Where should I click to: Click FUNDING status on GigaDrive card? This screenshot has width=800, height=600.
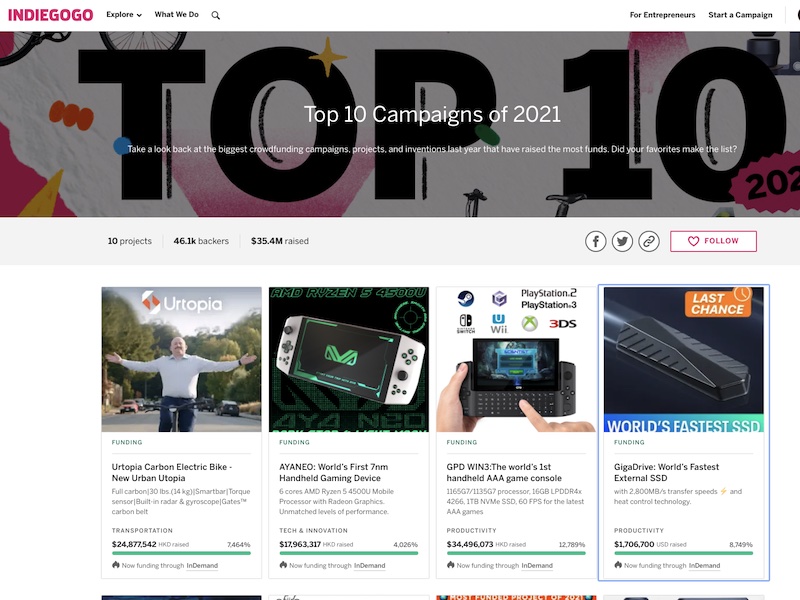point(629,442)
